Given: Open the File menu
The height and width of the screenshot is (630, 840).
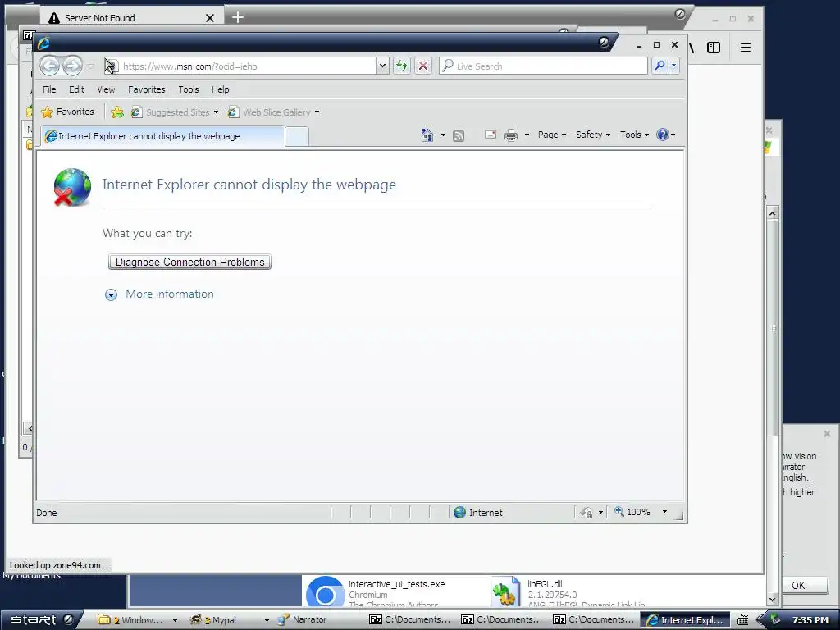Looking at the screenshot, I should coord(49,89).
